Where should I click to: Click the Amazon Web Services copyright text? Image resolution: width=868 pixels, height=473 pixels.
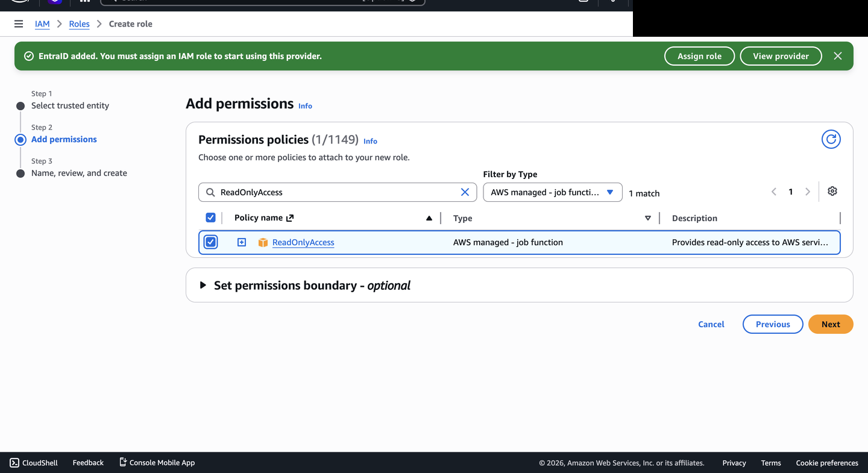pos(621,463)
